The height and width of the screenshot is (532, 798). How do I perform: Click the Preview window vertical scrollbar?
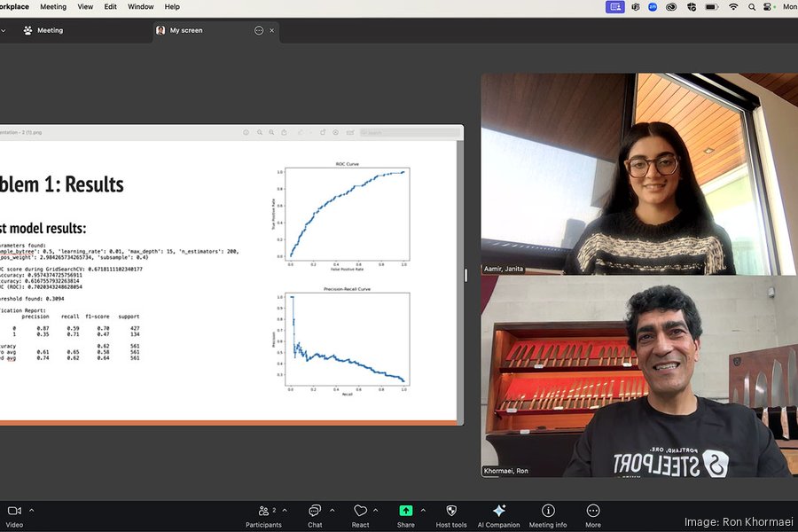[460, 280]
